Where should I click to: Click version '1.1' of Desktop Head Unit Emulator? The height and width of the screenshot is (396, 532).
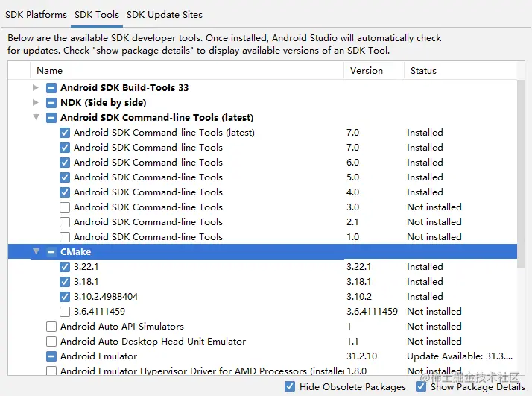tap(352, 342)
